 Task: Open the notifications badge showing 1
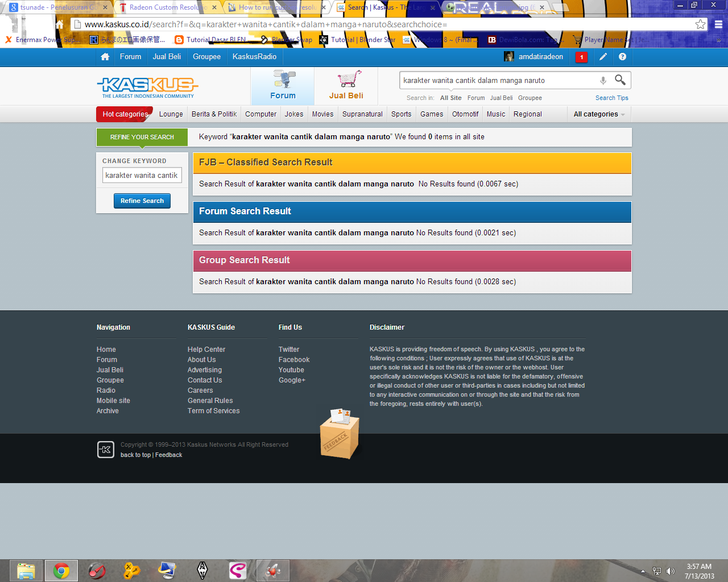click(581, 57)
